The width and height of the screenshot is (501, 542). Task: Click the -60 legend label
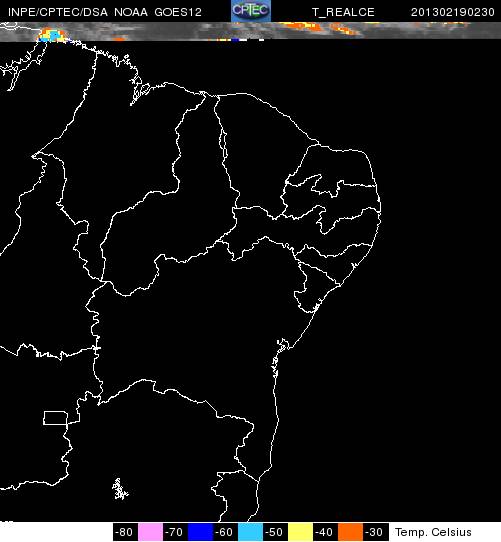tap(225, 532)
